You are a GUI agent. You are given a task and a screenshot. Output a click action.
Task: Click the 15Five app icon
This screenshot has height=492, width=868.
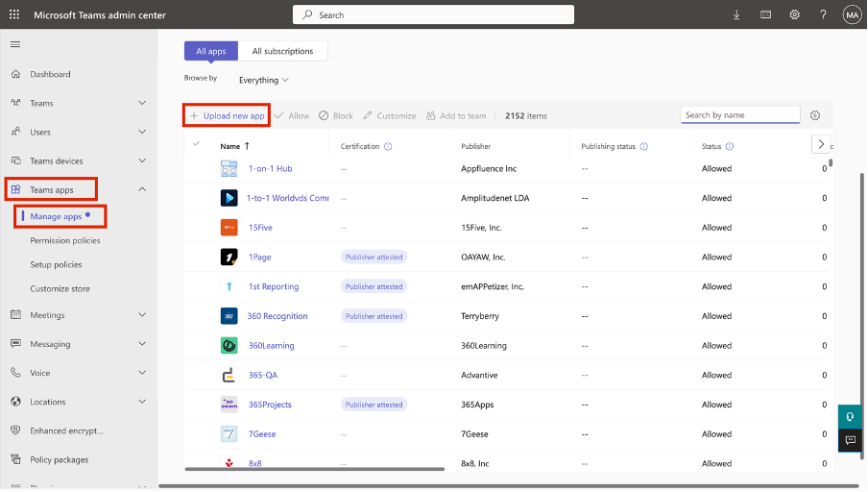(x=229, y=227)
